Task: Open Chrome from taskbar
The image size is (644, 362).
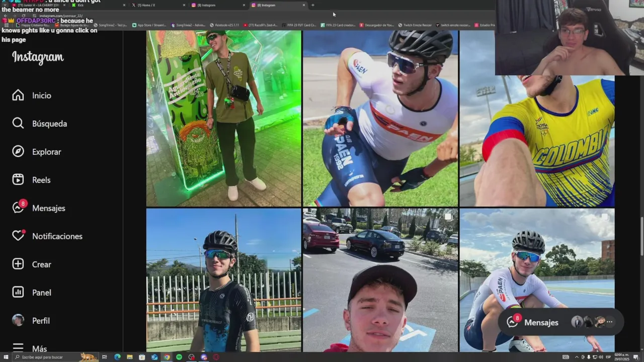Action: [167, 357]
